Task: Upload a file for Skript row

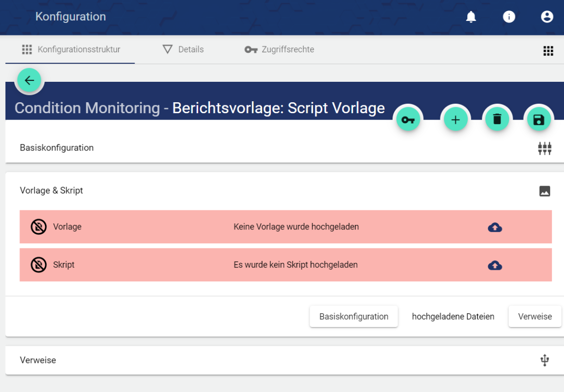Action: [495, 265]
